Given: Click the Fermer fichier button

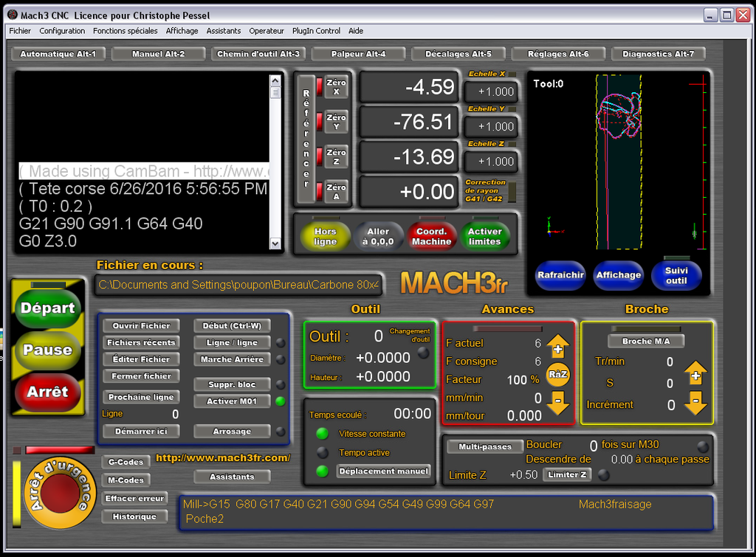Looking at the screenshot, I should (141, 376).
